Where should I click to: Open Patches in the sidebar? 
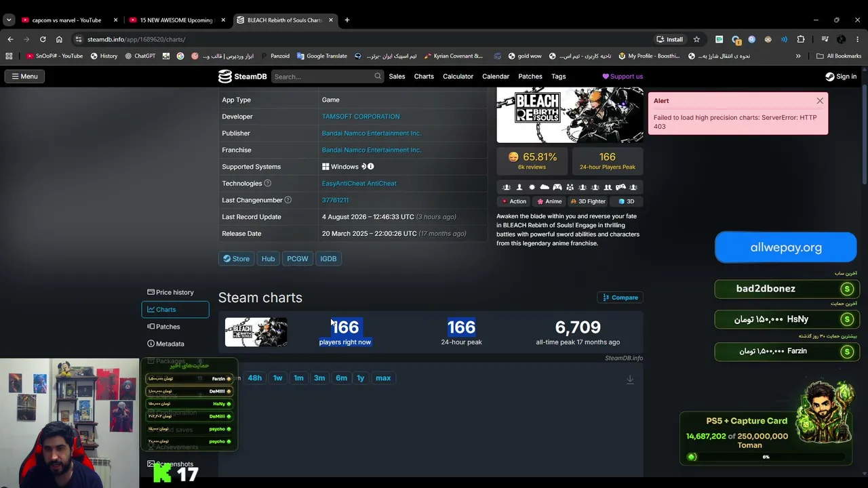click(x=175, y=327)
